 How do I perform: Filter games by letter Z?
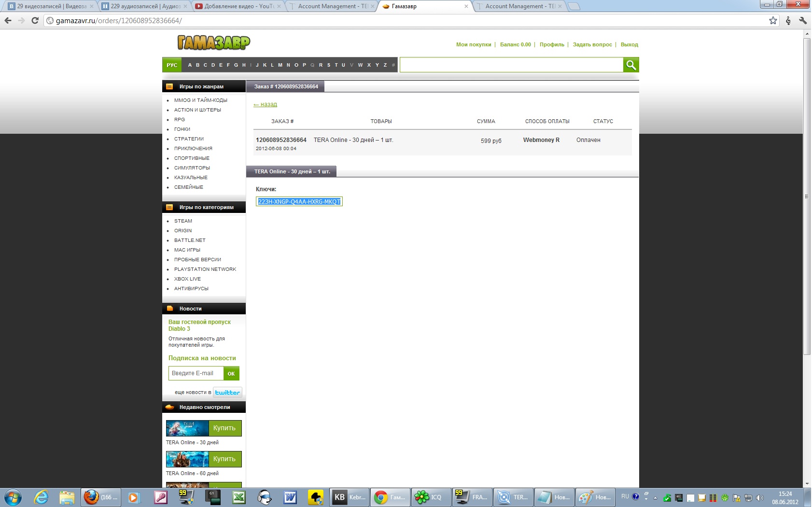click(385, 65)
